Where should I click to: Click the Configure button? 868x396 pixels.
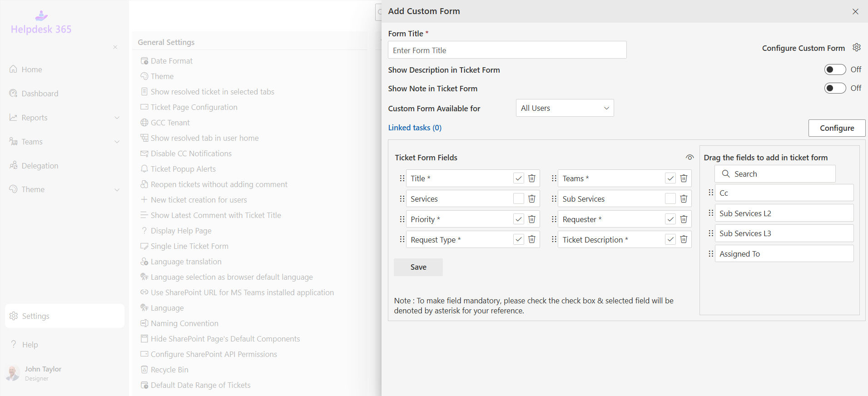click(837, 128)
